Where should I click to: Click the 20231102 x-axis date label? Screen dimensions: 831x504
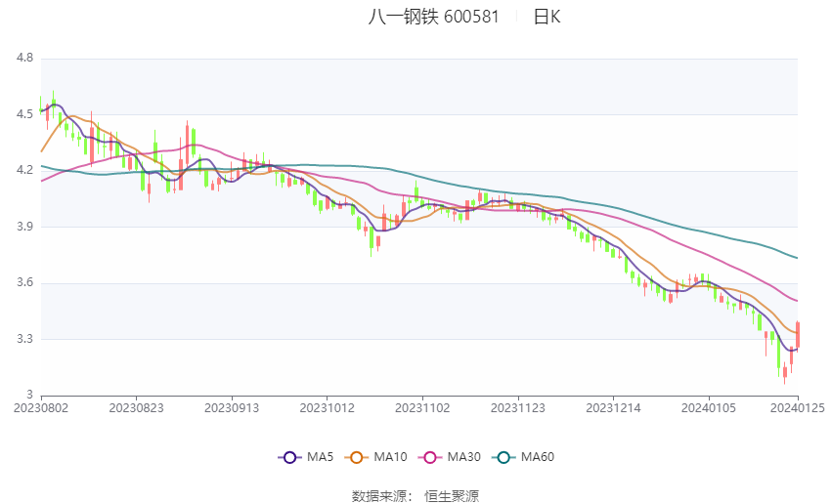coord(422,408)
